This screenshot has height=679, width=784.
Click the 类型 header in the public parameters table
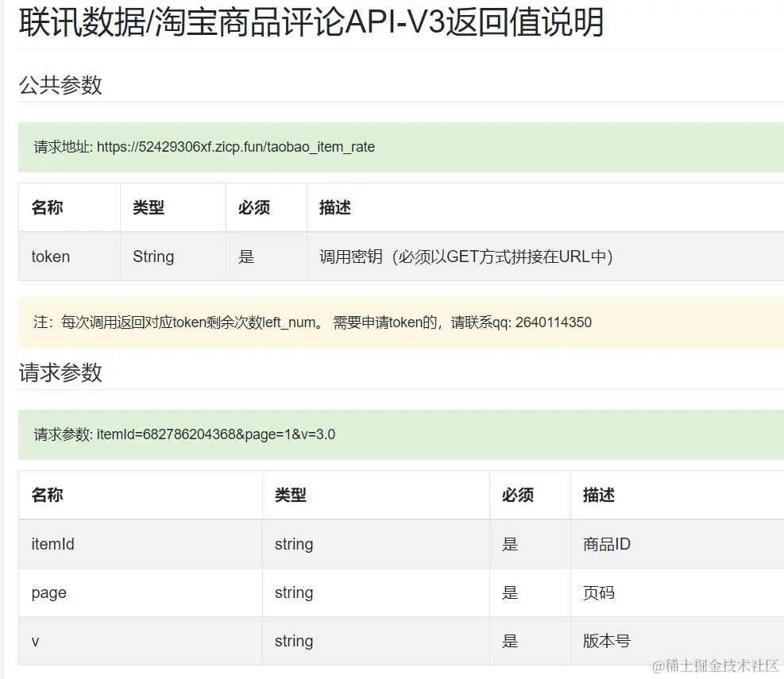tap(149, 207)
